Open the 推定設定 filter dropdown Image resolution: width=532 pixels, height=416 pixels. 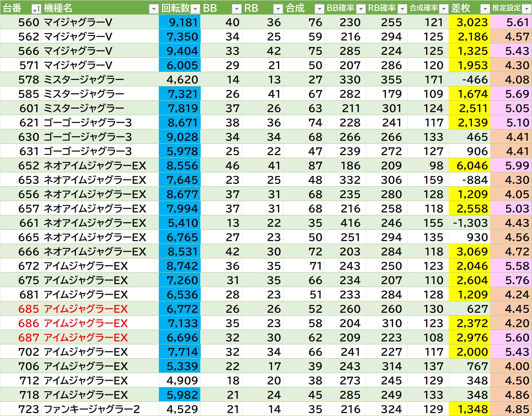coord(526,9)
